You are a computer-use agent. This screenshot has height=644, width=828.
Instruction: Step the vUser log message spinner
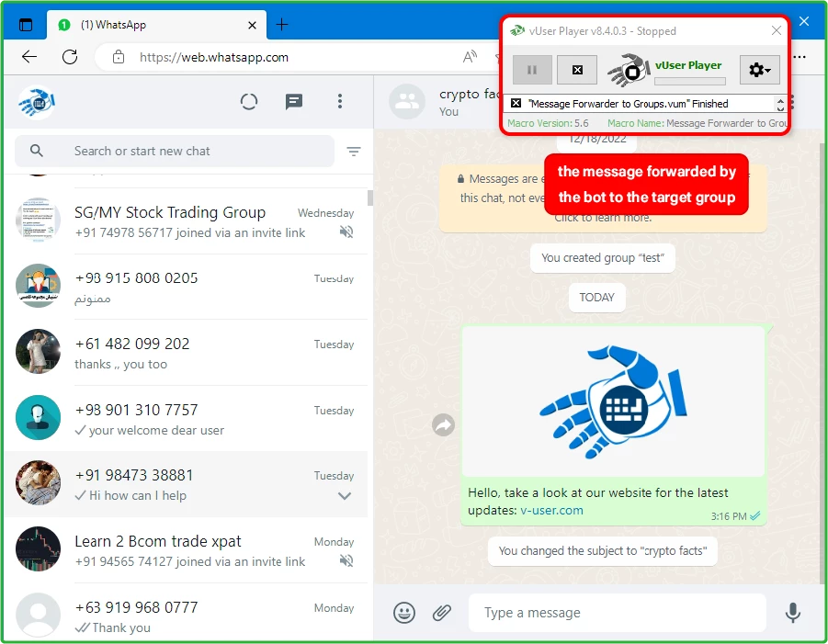click(780, 104)
